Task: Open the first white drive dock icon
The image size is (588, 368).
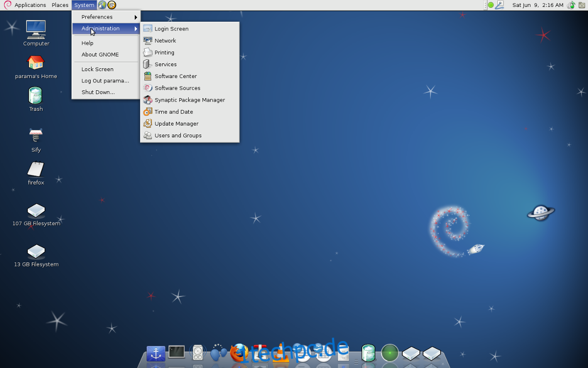Action: click(x=411, y=353)
